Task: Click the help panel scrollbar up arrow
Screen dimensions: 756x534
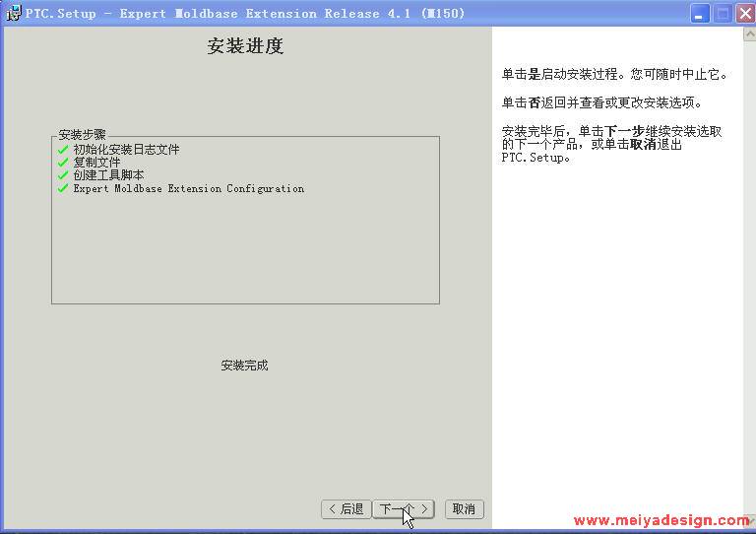Action: pyautogui.click(x=749, y=34)
